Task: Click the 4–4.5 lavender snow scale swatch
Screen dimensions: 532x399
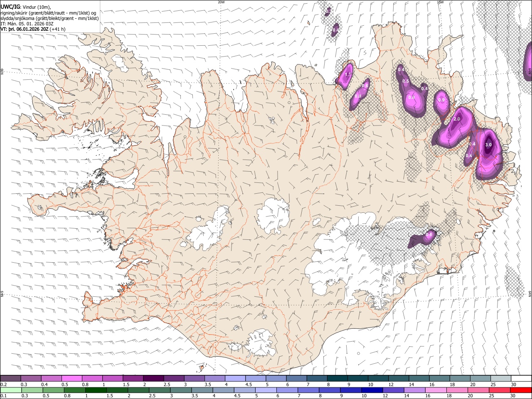Action: pos(235,379)
